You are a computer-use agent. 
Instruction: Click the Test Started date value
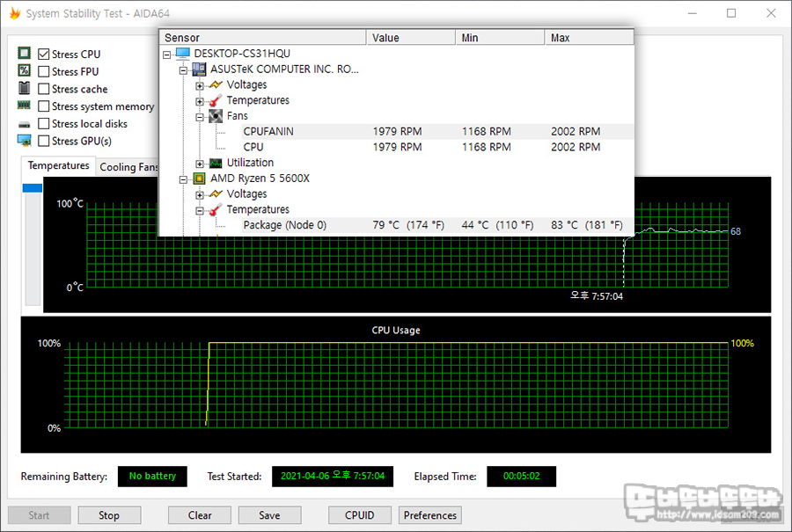tap(333, 476)
